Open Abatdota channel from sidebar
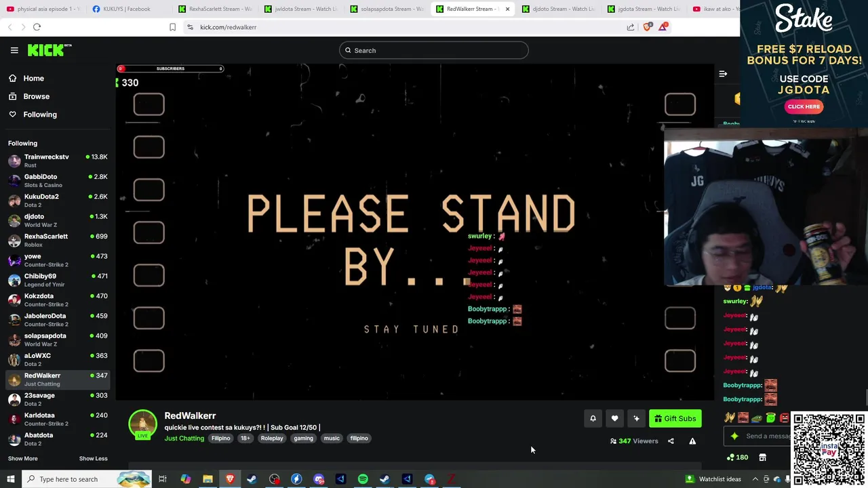This screenshot has width=868, height=488. tap(58, 439)
